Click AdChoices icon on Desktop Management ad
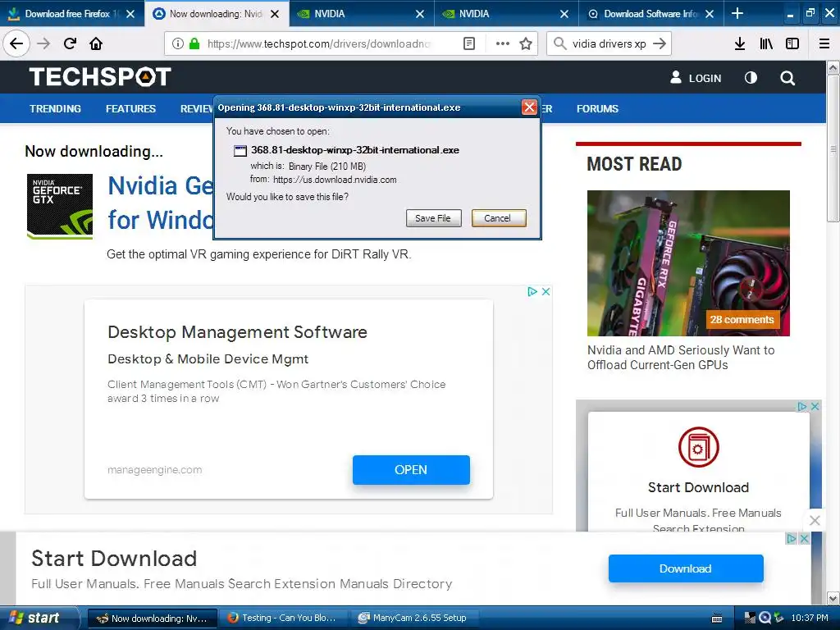Viewport: 840px width, 630px height. coord(532,291)
